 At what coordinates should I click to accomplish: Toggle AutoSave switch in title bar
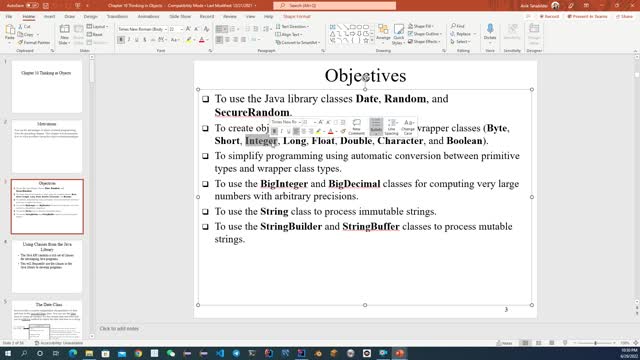pyautogui.click(x=32, y=6)
